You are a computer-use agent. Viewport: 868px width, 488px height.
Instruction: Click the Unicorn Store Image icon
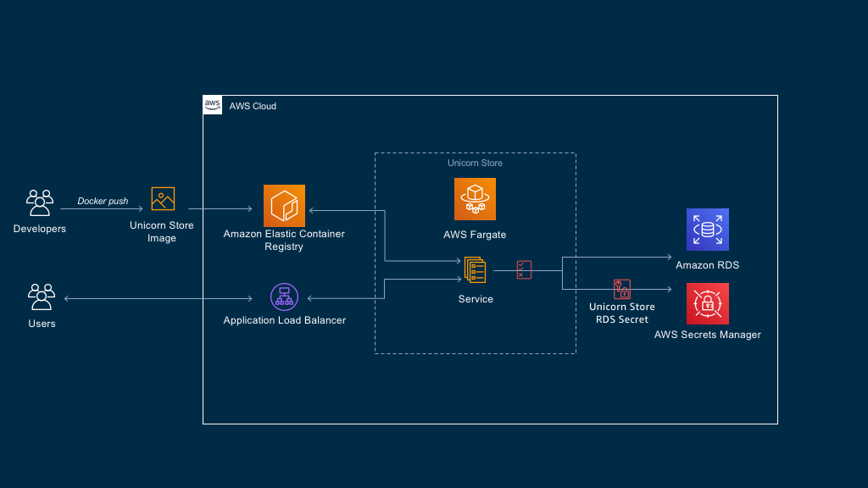[x=163, y=198]
